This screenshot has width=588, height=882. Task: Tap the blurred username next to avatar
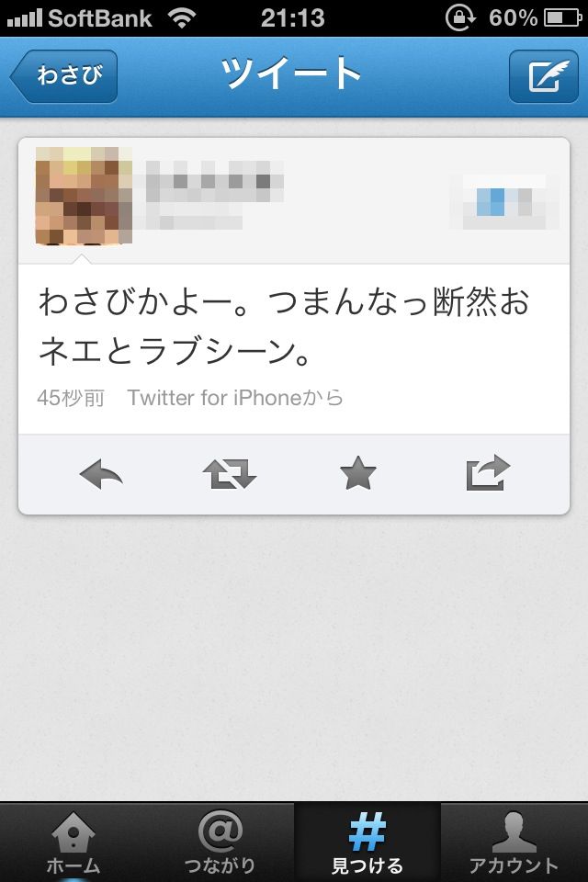[x=214, y=182]
